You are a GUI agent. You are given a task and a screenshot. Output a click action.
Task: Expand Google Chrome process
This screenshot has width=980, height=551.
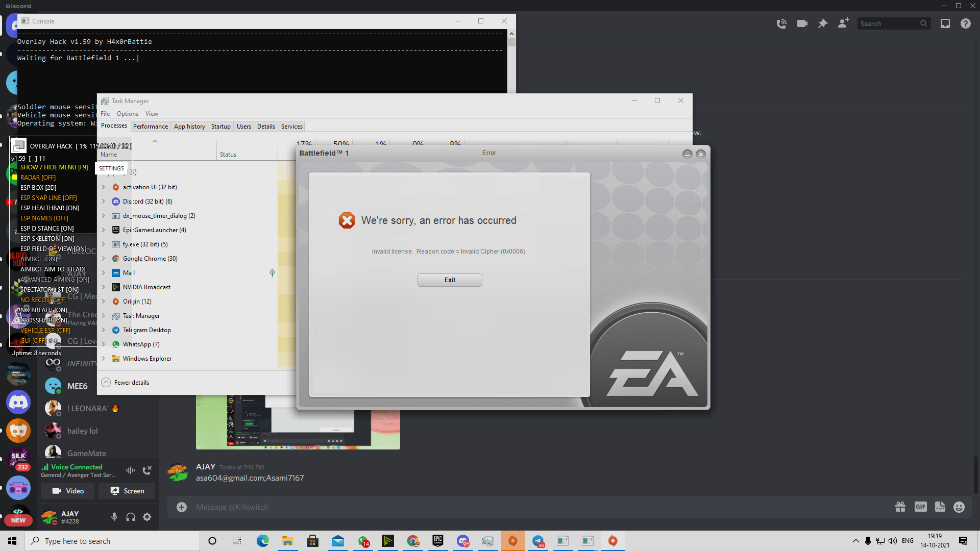click(104, 259)
